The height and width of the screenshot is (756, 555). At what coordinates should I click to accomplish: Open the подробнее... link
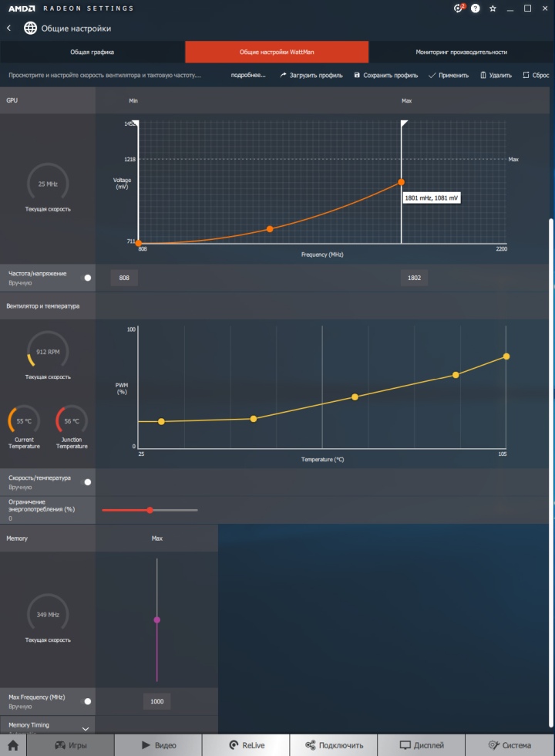[248, 76]
